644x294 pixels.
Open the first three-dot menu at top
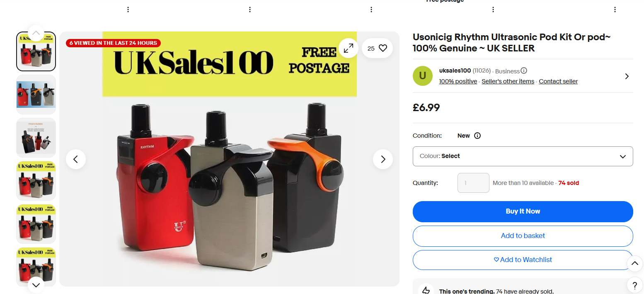coord(128,10)
